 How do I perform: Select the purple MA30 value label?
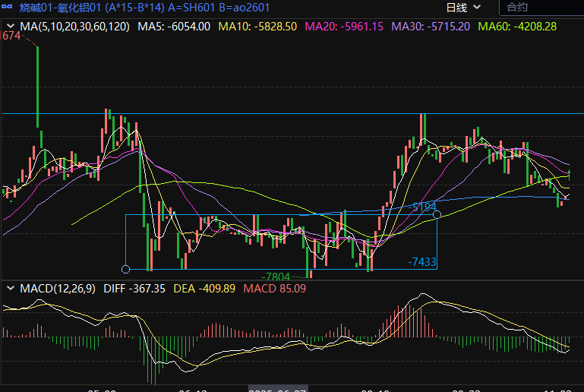(x=431, y=27)
